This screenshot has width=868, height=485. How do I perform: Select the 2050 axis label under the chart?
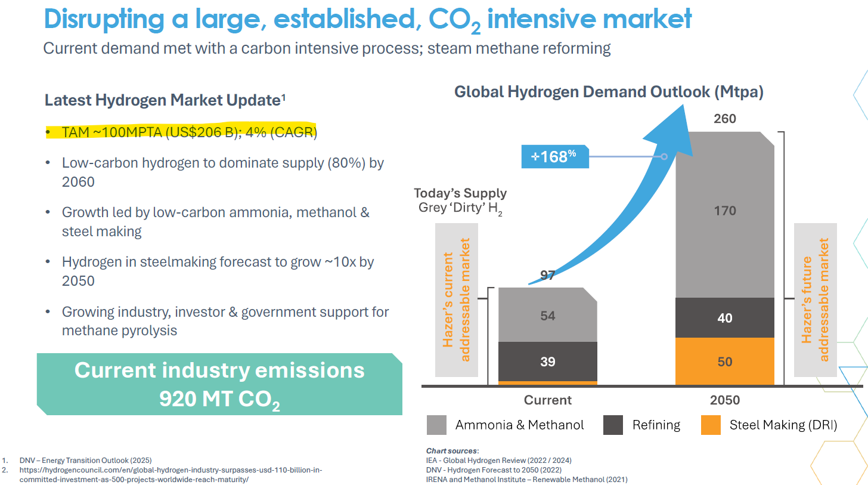[x=724, y=400]
